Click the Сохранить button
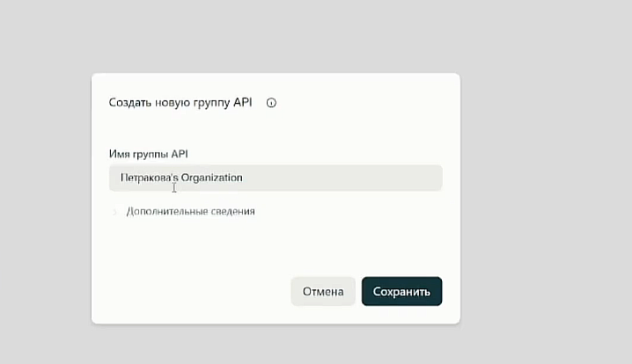The width and height of the screenshot is (632, 364). (401, 291)
